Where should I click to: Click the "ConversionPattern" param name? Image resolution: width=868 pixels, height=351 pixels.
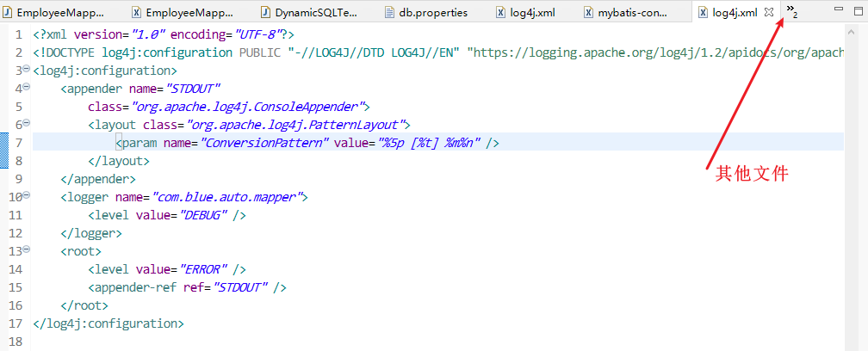click(264, 143)
